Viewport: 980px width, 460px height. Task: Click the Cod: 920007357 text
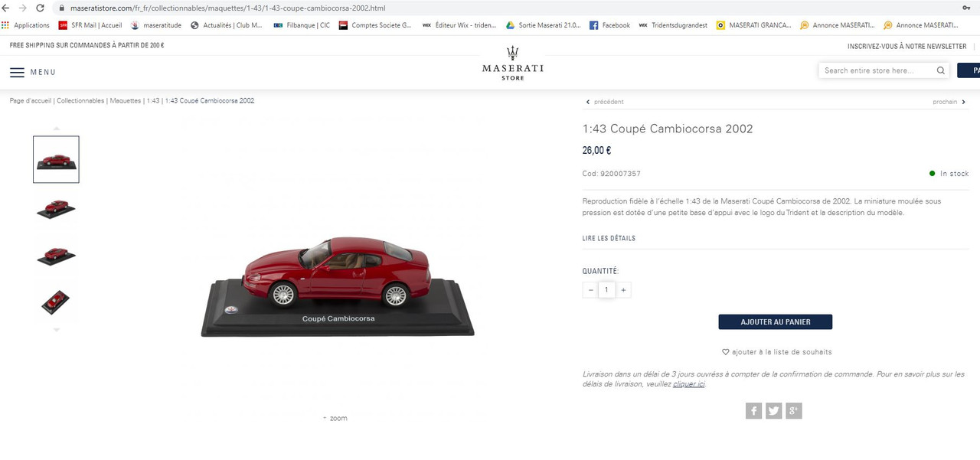tap(611, 174)
